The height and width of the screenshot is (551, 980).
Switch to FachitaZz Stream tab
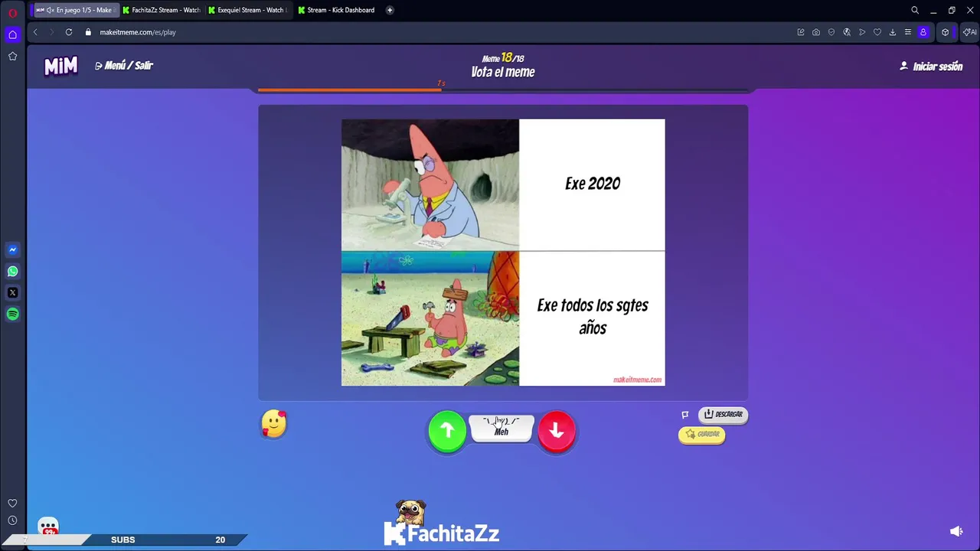[x=162, y=10]
